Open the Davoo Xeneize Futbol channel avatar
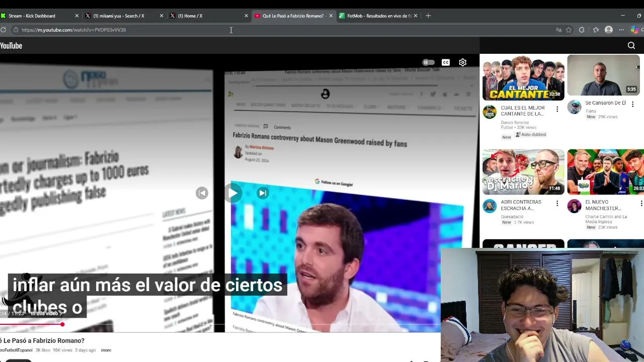This screenshot has height=362, width=644. [490, 112]
